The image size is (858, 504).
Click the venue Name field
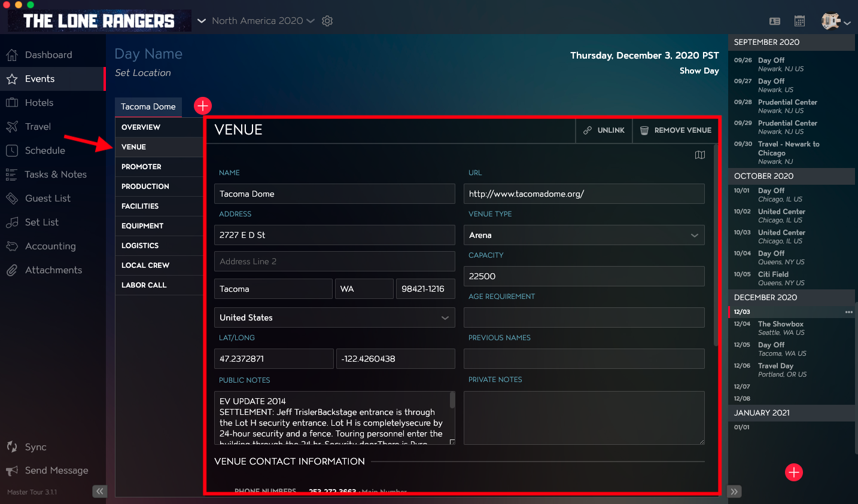[x=334, y=194]
